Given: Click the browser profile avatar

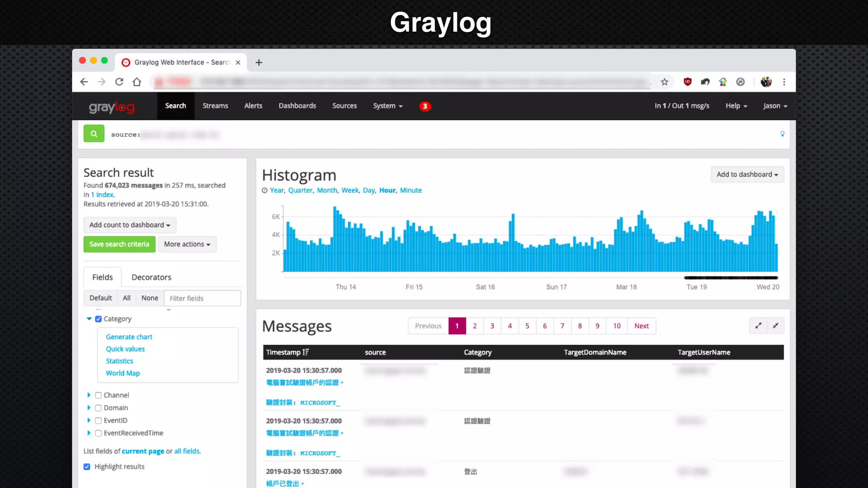Looking at the screenshot, I should coord(766,82).
